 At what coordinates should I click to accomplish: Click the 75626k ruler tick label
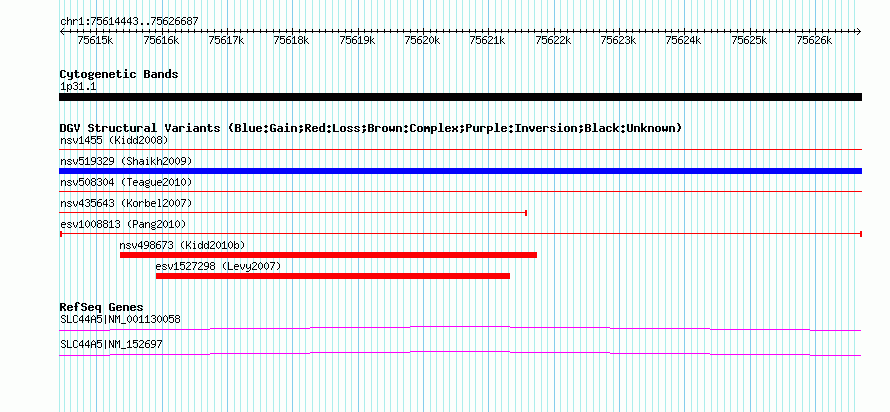tap(815, 40)
